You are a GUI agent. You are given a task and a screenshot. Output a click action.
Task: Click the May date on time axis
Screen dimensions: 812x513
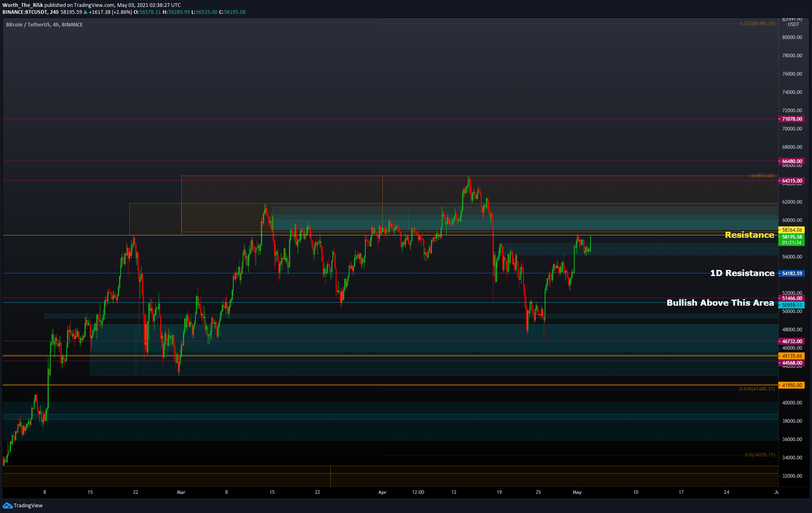577,492
